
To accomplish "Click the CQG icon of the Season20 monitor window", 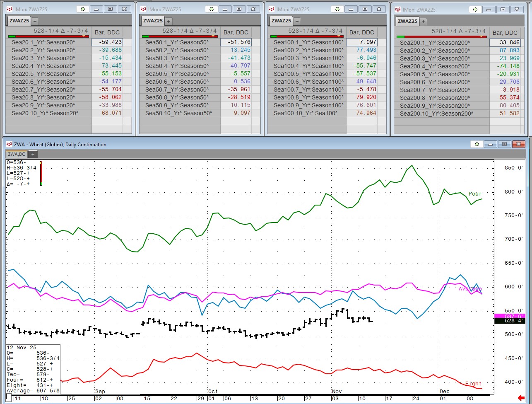I will (x=9, y=9).
